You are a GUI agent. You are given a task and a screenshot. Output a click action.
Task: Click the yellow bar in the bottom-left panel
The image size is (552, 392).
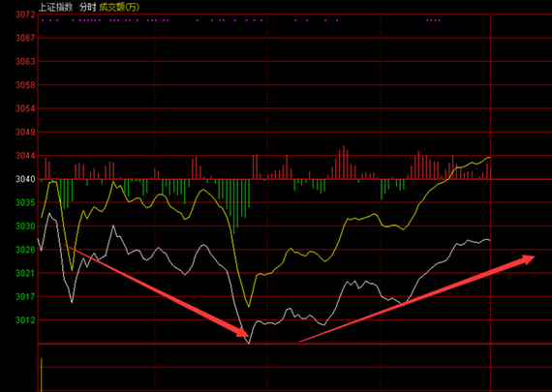42,375
